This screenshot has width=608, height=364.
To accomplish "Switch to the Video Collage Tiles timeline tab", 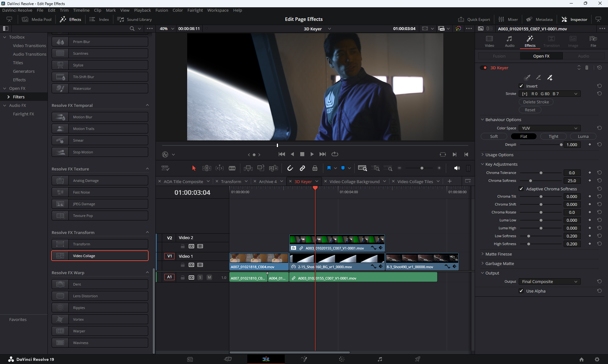I will click(415, 182).
